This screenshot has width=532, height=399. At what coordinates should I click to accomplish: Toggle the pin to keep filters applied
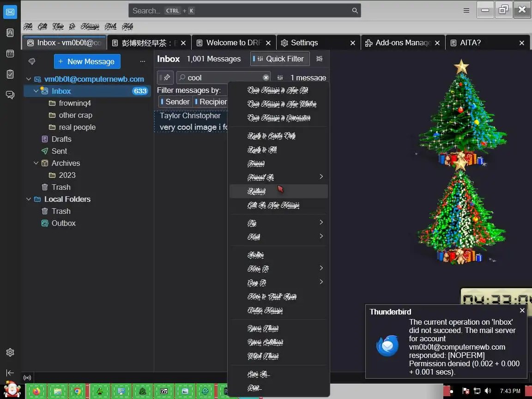[x=165, y=78]
